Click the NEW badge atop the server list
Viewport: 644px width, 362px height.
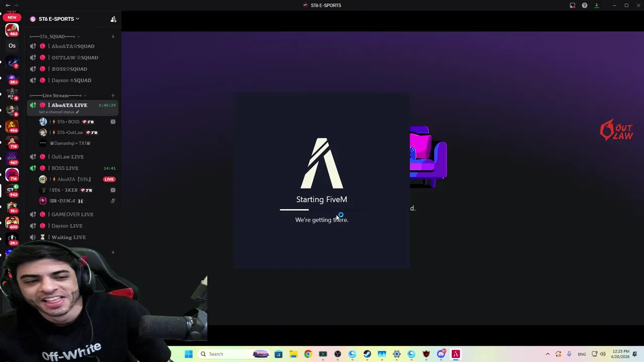pyautogui.click(x=12, y=17)
